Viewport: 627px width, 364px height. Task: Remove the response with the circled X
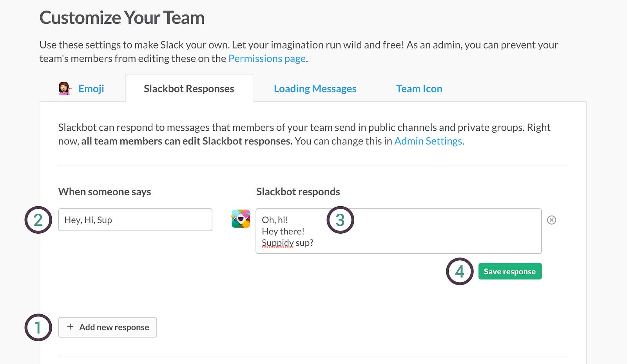click(551, 220)
